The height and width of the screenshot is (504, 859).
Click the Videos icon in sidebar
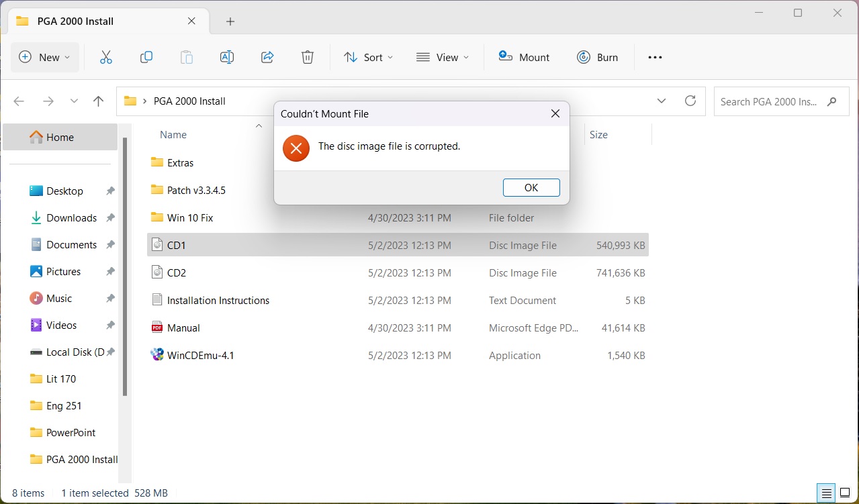36,325
